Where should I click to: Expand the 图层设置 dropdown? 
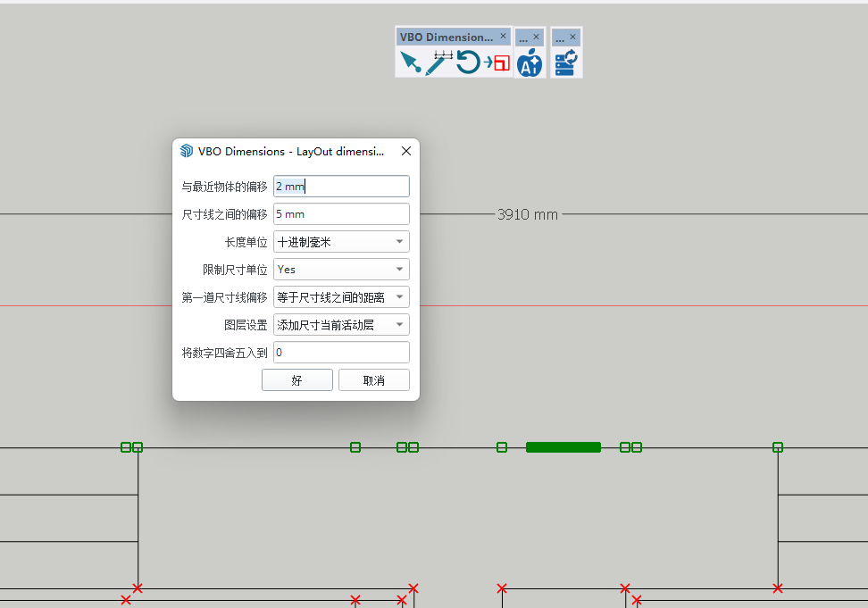click(341, 325)
